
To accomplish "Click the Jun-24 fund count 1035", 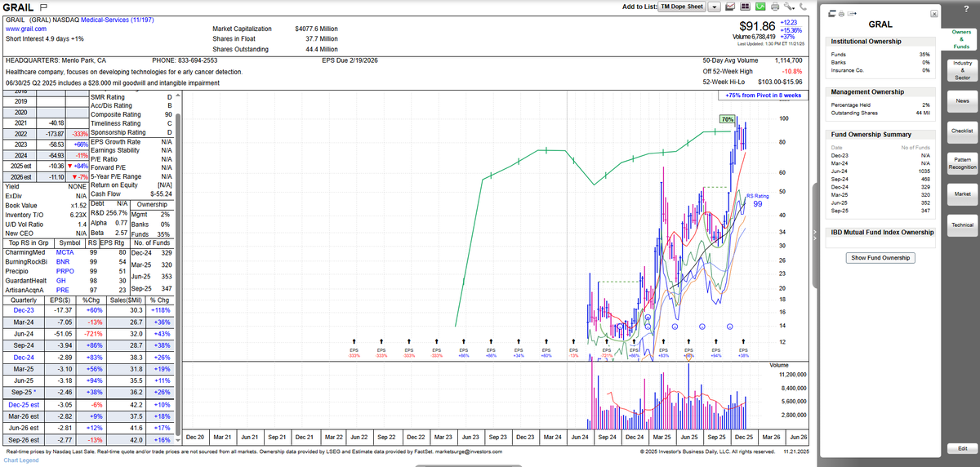I will click(923, 171).
